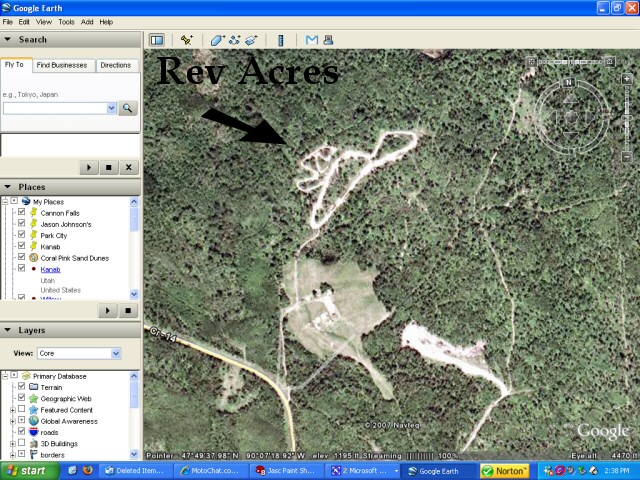Open the ruler measuring tool

click(x=281, y=40)
